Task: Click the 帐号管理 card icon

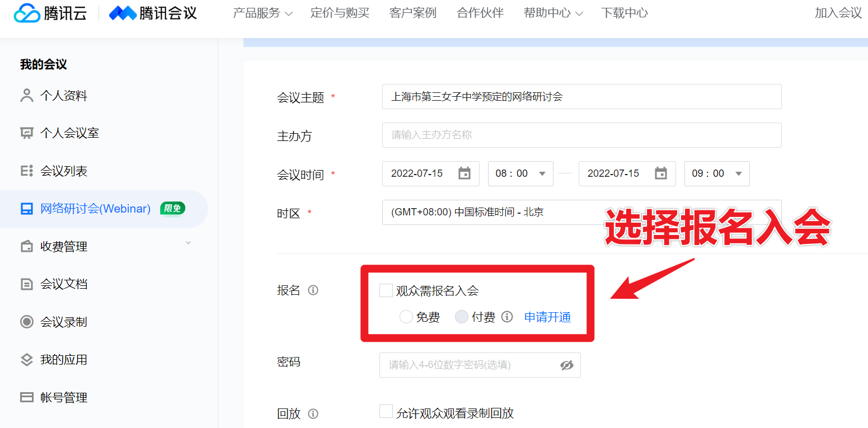Action: pos(26,398)
